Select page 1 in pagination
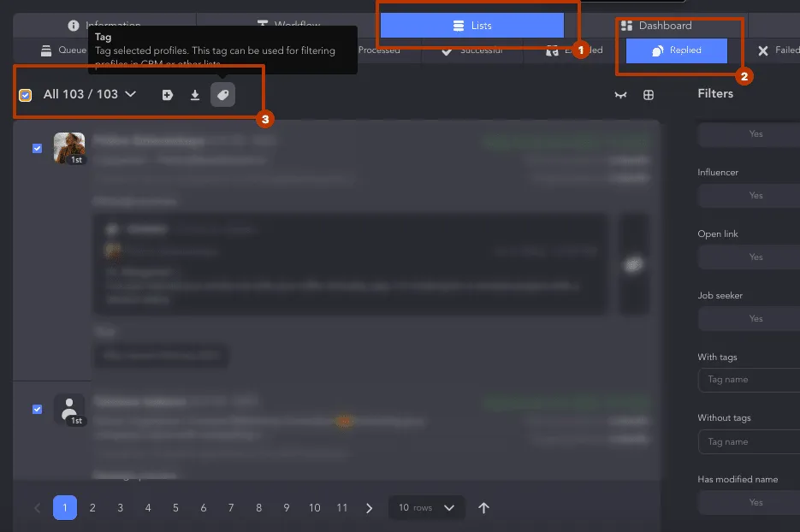Screen dimensions: 800x532 coord(65,507)
